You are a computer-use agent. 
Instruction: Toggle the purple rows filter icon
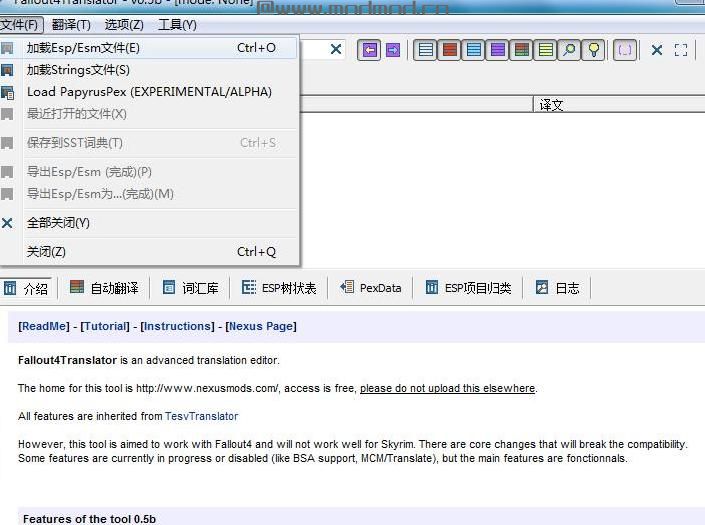point(498,50)
